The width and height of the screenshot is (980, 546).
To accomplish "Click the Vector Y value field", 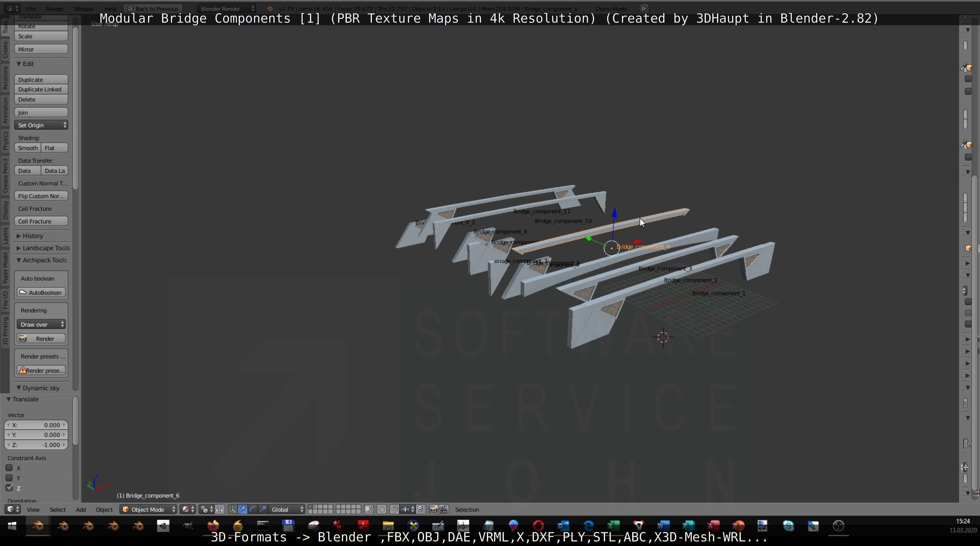I will 36,435.
